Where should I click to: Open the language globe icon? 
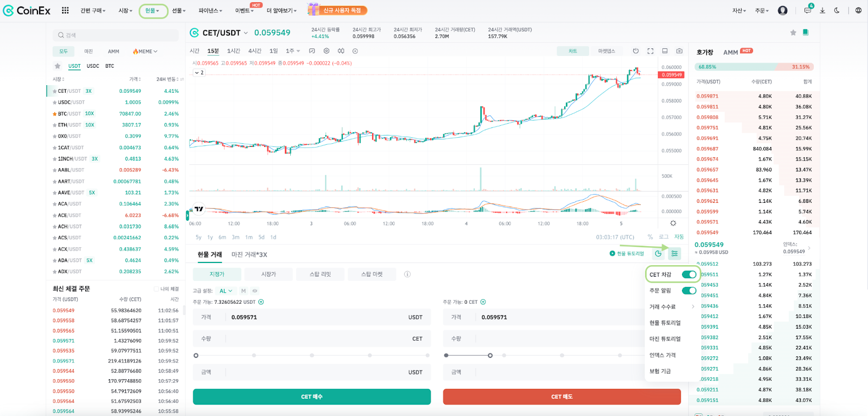(x=858, y=10)
